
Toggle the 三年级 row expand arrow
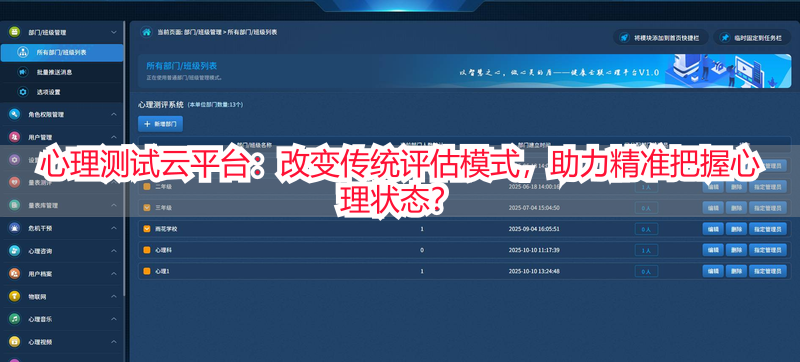coord(147,208)
